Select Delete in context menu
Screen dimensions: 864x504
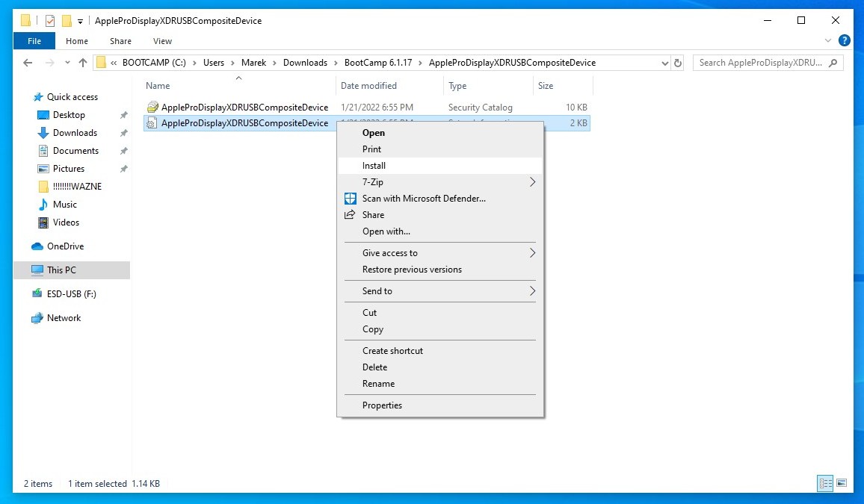coord(439,367)
